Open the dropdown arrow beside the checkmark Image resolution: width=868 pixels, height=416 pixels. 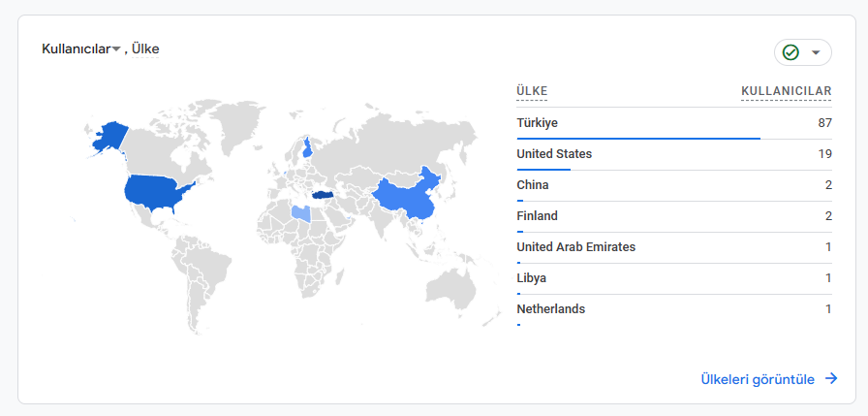pyautogui.click(x=816, y=52)
